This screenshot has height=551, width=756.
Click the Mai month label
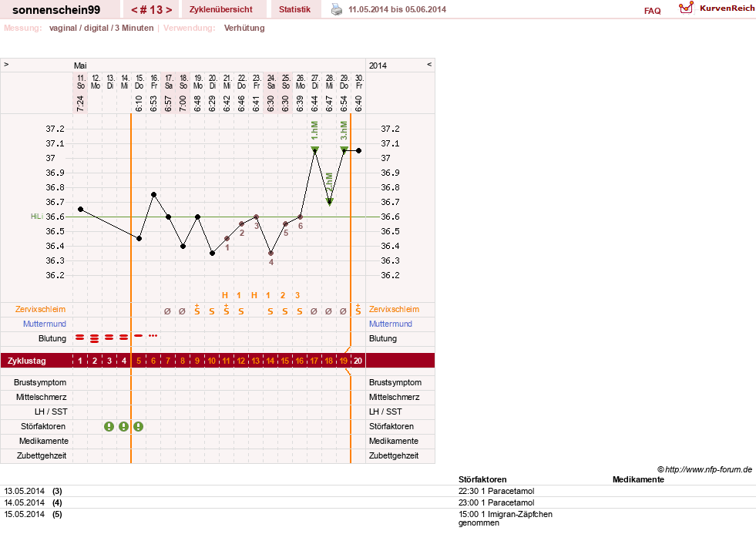(80, 66)
